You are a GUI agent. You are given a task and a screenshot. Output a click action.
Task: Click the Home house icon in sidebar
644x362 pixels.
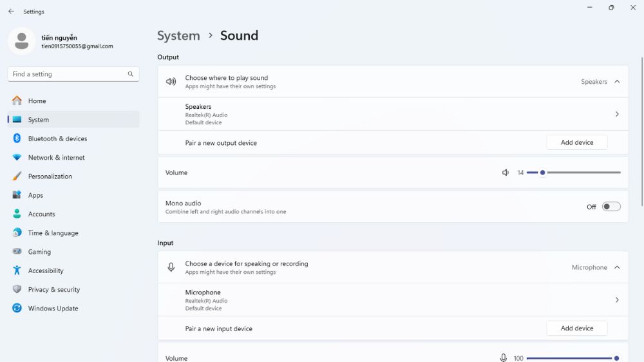pyautogui.click(x=17, y=100)
